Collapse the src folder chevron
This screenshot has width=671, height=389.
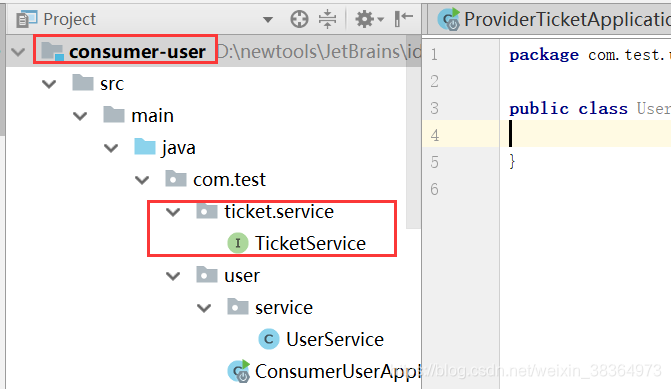(49, 84)
